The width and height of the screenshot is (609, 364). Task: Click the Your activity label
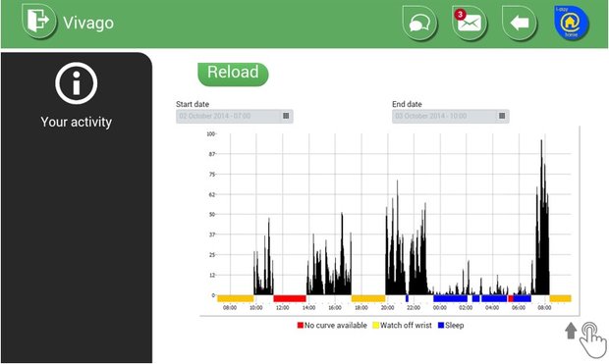coord(77,122)
